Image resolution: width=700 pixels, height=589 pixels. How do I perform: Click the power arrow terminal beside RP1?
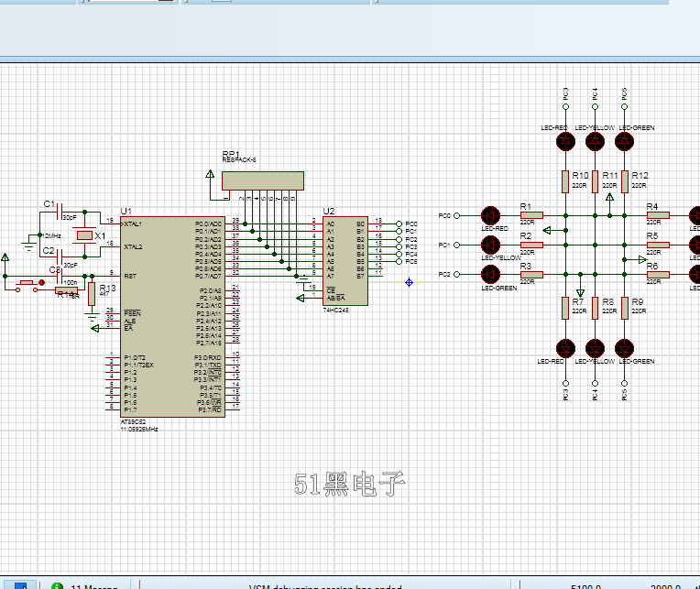pyautogui.click(x=210, y=174)
